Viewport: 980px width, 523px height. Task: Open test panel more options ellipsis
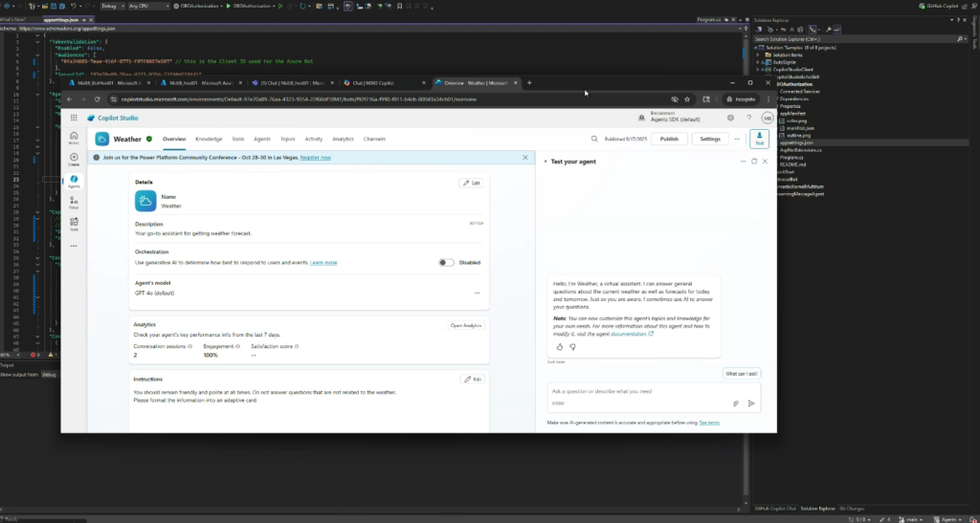[743, 161]
